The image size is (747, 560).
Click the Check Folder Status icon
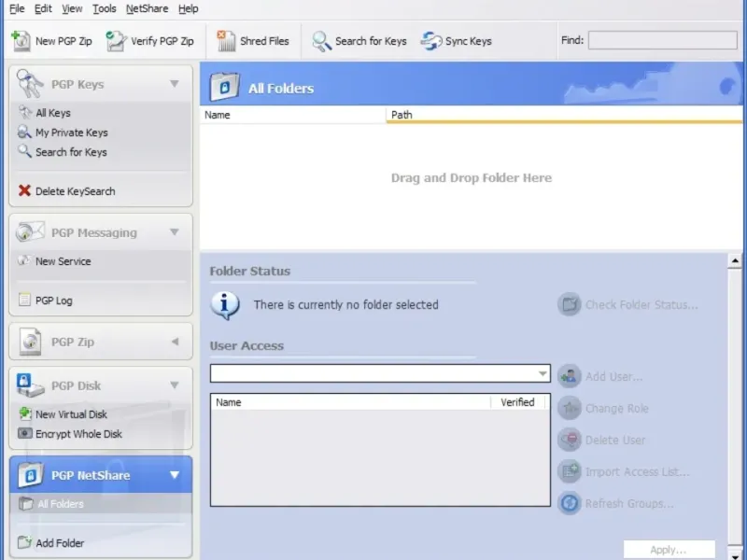pyautogui.click(x=570, y=304)
